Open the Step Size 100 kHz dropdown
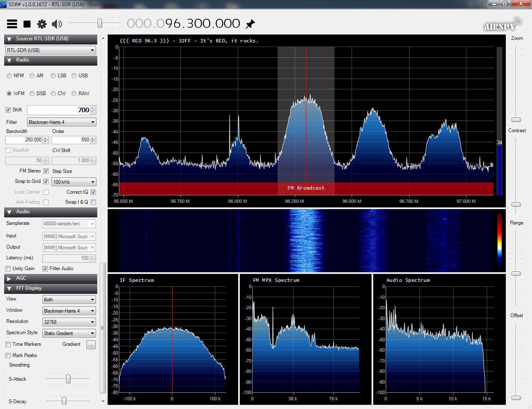Viewport: 532px width, 409px height. [74, 182]
